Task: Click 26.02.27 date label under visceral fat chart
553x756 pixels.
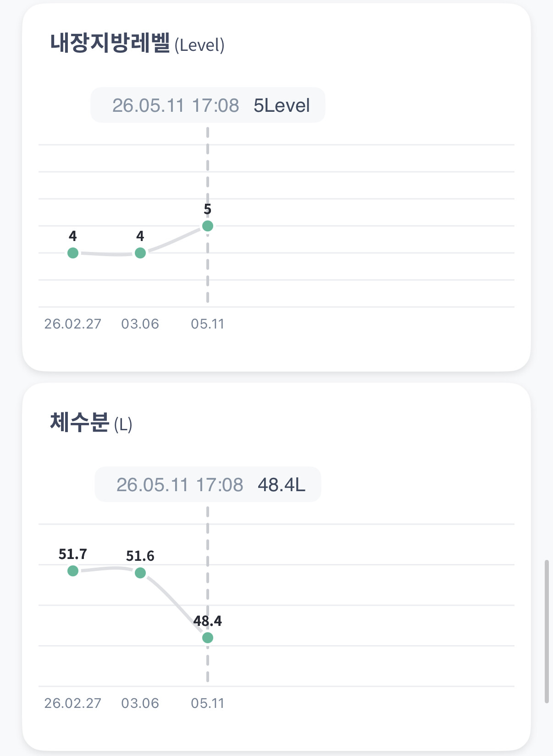Action: point(72,324)
